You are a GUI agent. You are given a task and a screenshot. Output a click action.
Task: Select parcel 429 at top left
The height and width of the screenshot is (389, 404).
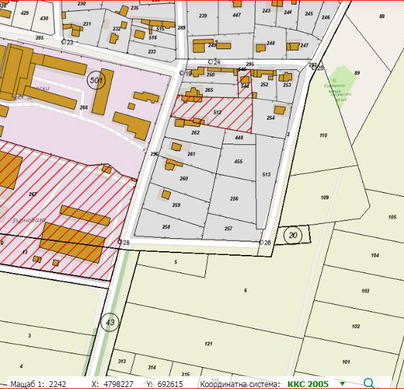click(25, 13)
